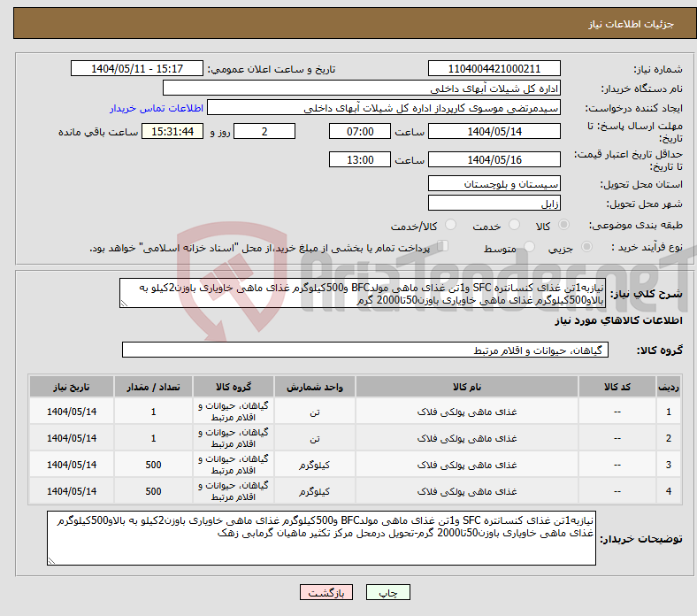Click the quantity 1 in row 2

click(153, 438)
